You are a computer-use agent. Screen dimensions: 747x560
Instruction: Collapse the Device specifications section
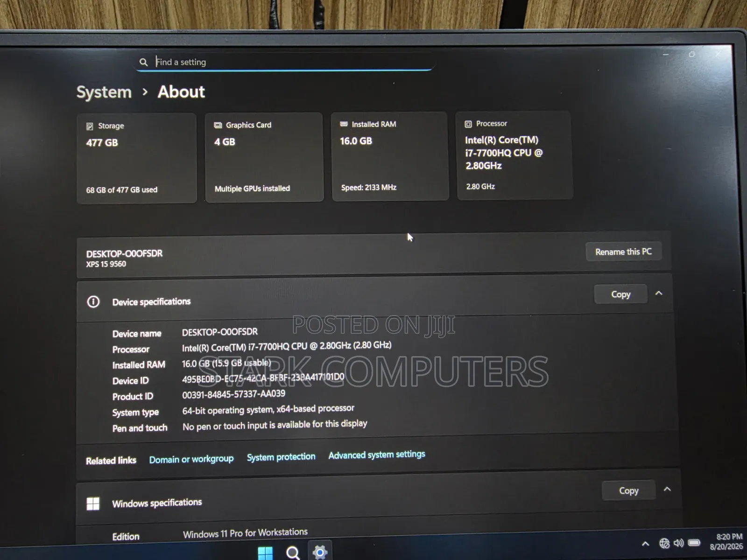point(659,293)
